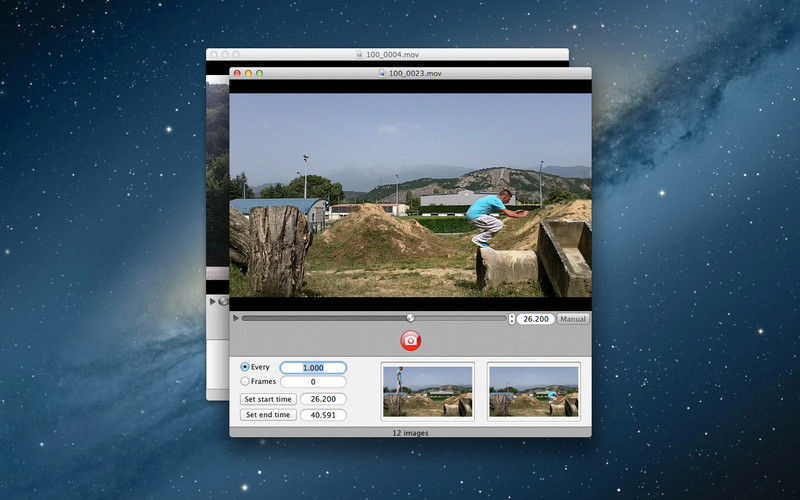Screen dimensions: 800x500
Task: Click the 100_0023.mov title bar file icon
Action: click(382, 73)
